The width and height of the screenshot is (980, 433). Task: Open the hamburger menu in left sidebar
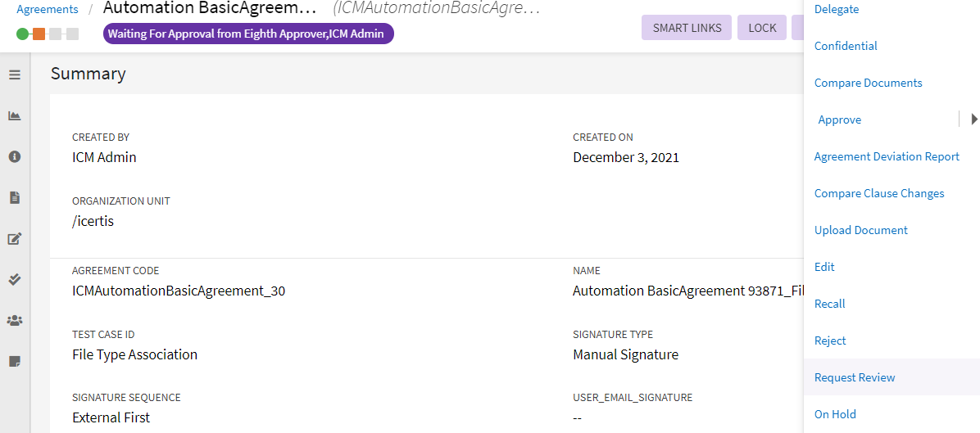[x=14, y=74]
